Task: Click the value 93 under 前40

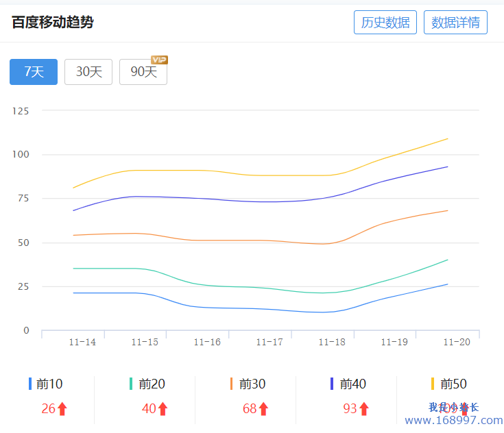Action: coord(350,409)
